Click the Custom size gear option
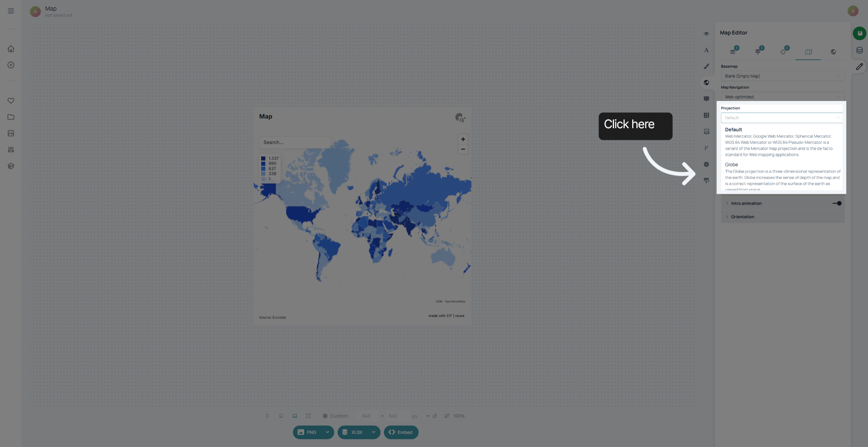 pos(335,416)
